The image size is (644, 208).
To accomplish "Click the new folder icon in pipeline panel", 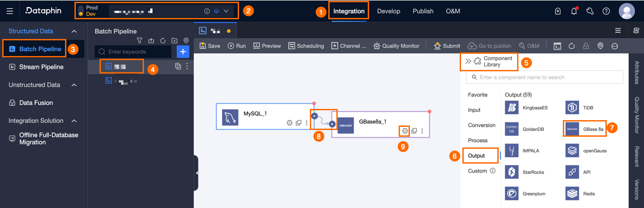I will click(174, 41).
